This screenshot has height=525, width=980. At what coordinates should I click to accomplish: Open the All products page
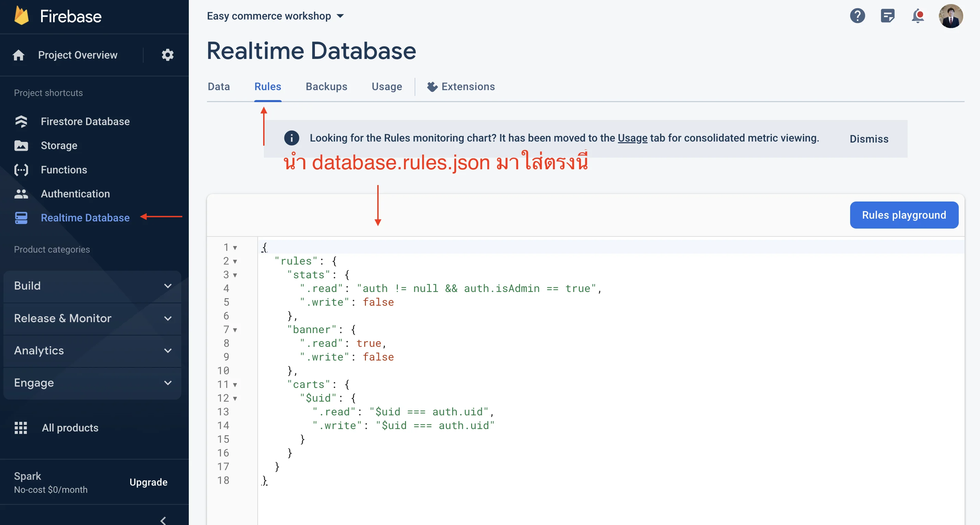[70, 428]
